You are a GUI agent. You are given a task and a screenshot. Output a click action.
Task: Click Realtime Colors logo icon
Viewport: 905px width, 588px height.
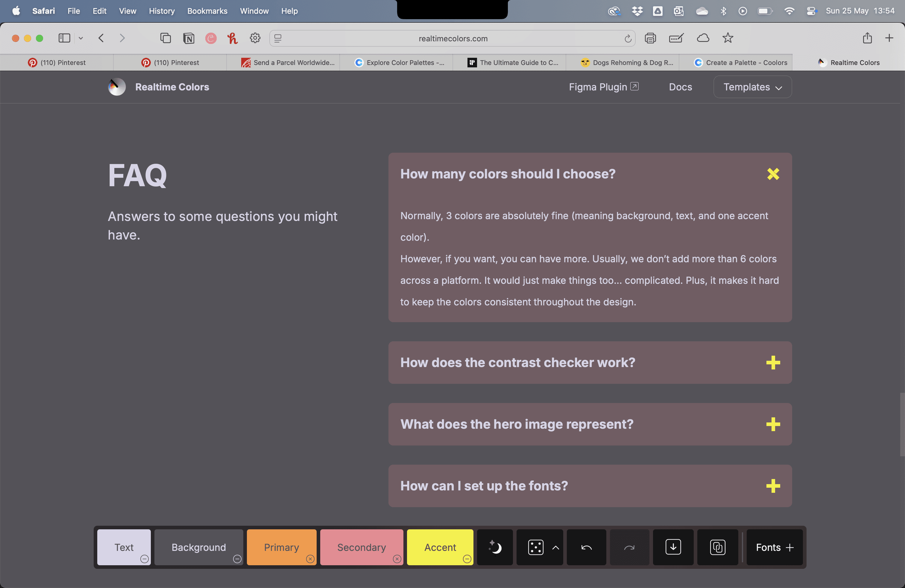click(x=117, y=87)
